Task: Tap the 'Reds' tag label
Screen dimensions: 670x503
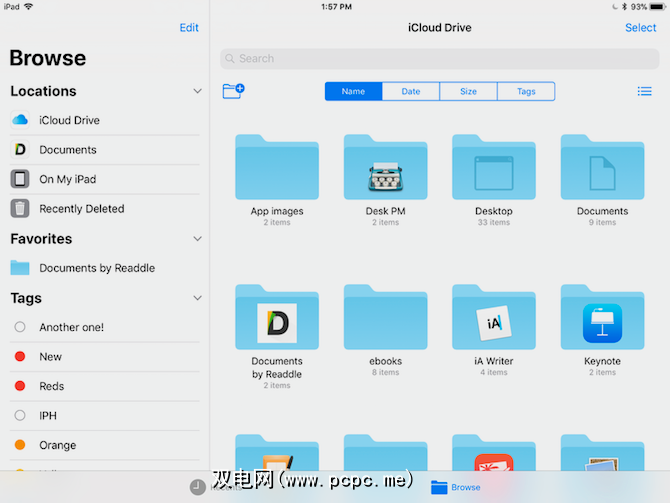Action: pyautogui.click(x=52, y=386)
